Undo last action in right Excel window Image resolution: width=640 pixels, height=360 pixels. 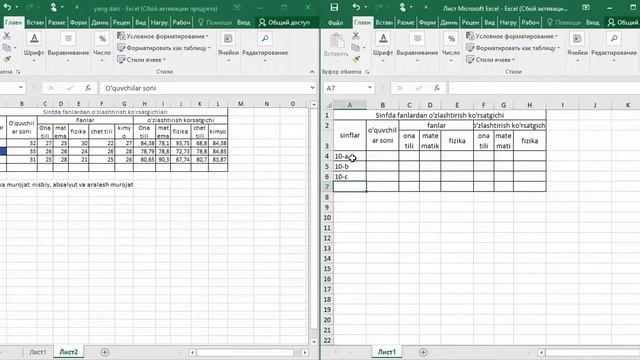(x=356, y=7)
